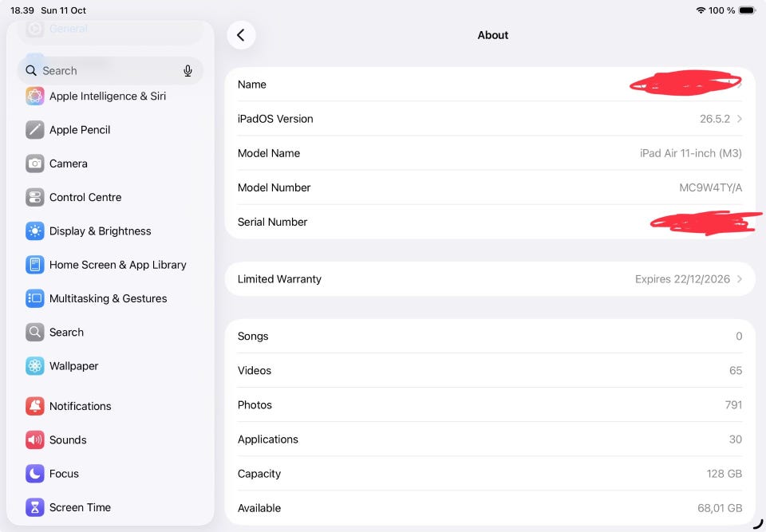This screenshot has width=766, height=532.
Task: Tap the Songs row label
Action: point(253,336)
